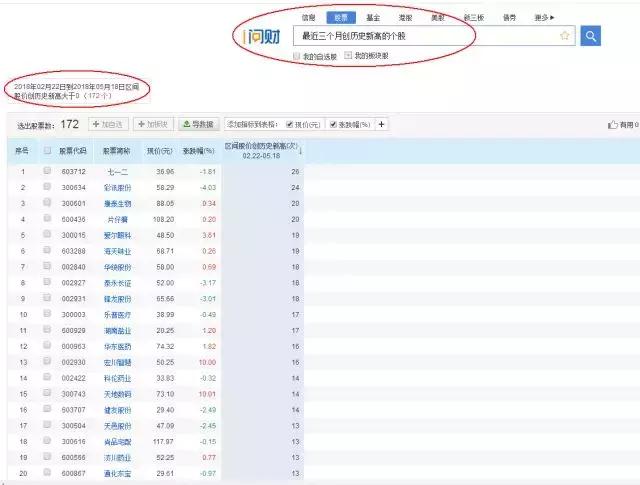Click the 加自选 button

[x=108, y=124]
